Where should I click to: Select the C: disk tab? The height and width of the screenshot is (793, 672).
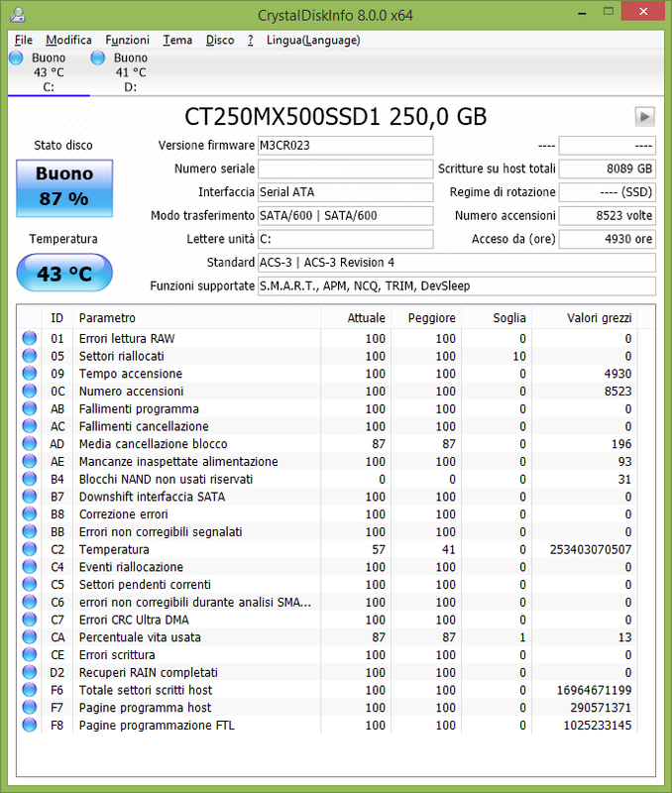[x=49, y=72]
